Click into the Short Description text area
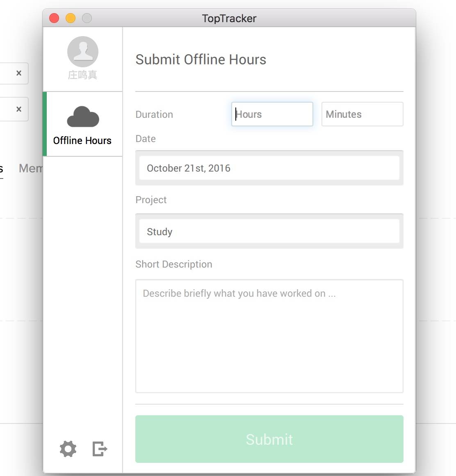Screen dimensions: 456x476 coord(269,336)
